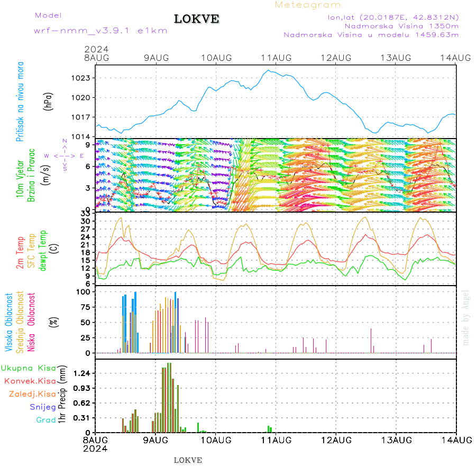
Task: Click the top axis 10AUG date label
Action: click(216, 58)
